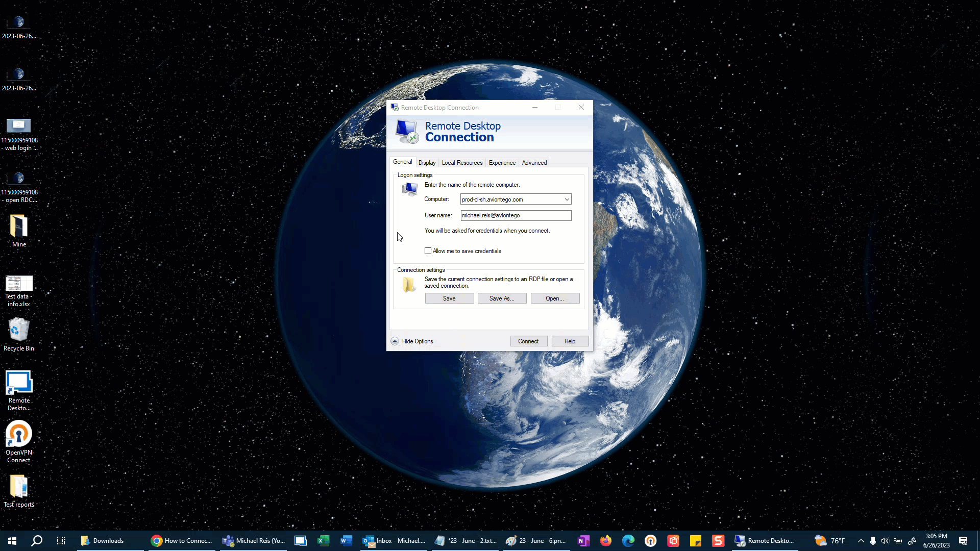Select Test data - info.xlsx file
The image size is (980, 551).
pyautogui.click(x=19, y=291)
